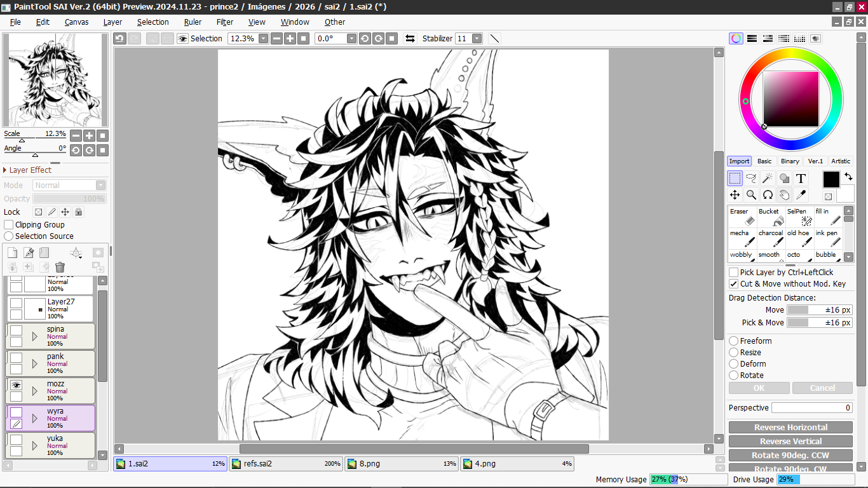The width and height of the screenshot is (868, 488).
Task: Select the Eraser brush
Action: tap(742, 217)
